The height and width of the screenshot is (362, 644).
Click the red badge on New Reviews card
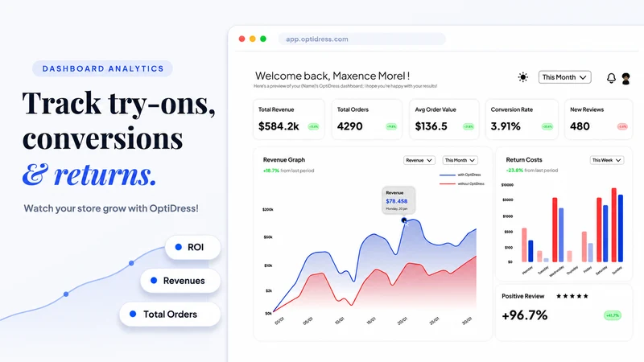click(x=622, y=127)
